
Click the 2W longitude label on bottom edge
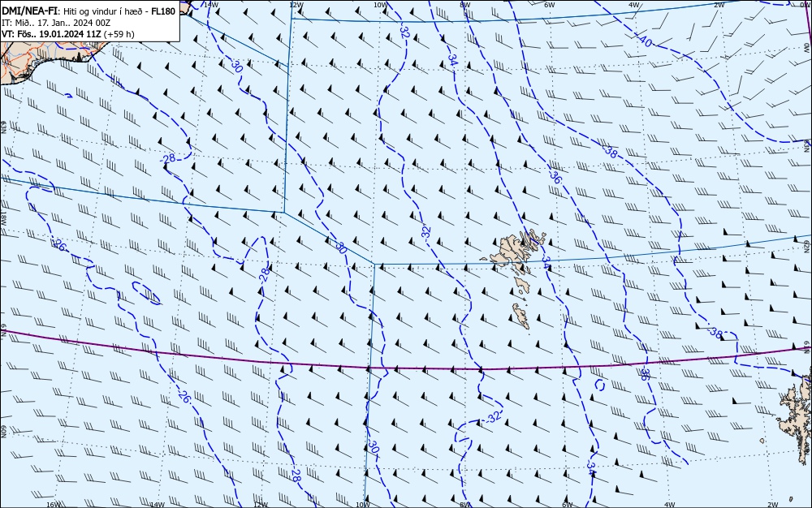[773, 505]
